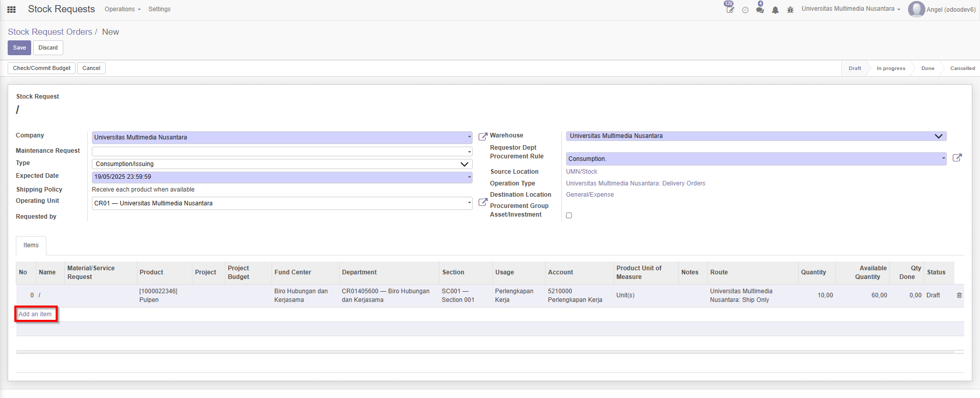Discard the new record
The height and width of the screenshot is (398, 980).
[x=48, y=48]
